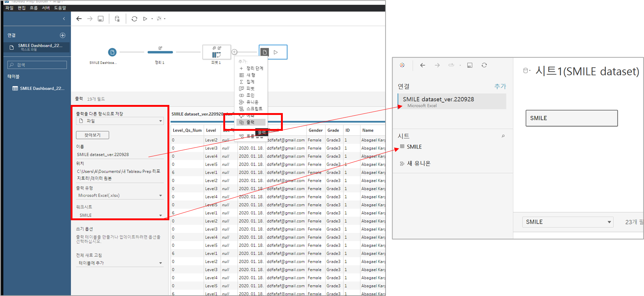Screen dimensions: 644x296
Task: Click the back arrow in Prep Builder toolbar
Action: 79,19
